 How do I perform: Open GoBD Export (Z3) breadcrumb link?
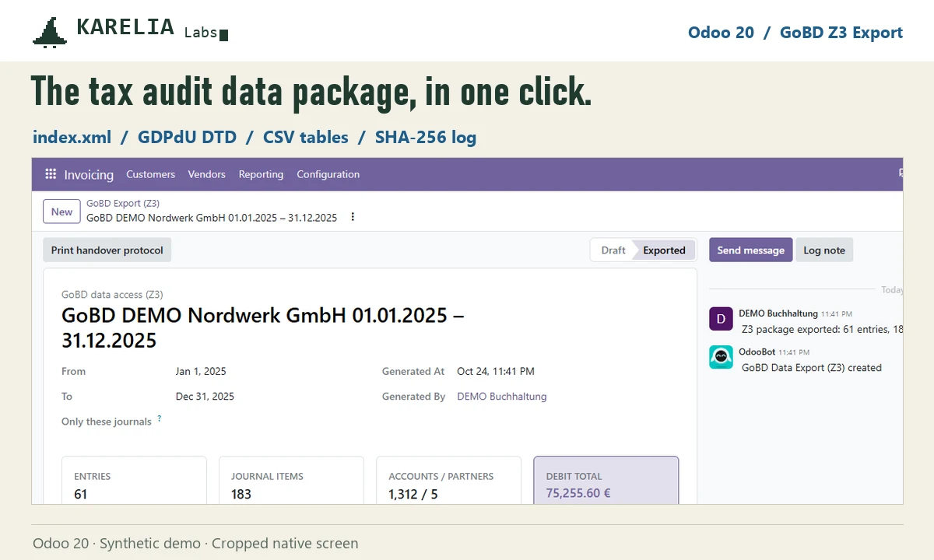[123, 203]
